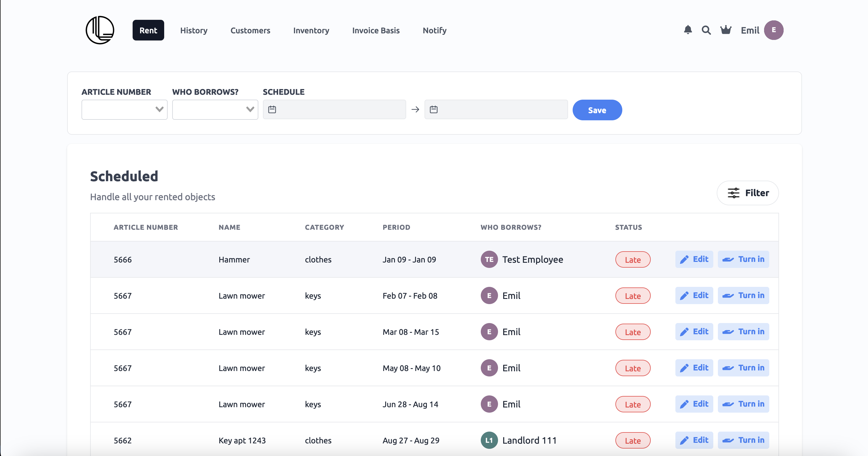
Task: Click the Emil username in header
Action: [750, 30]
